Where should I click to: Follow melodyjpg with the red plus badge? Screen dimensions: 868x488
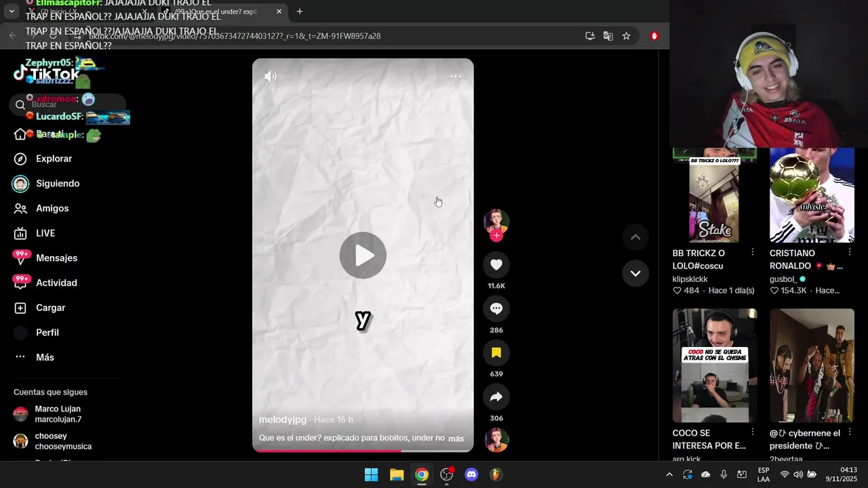496,236
